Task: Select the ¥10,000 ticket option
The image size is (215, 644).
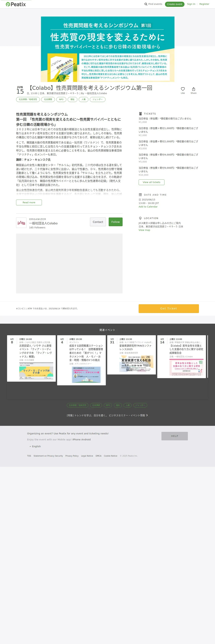Action: tap(168, 172)
